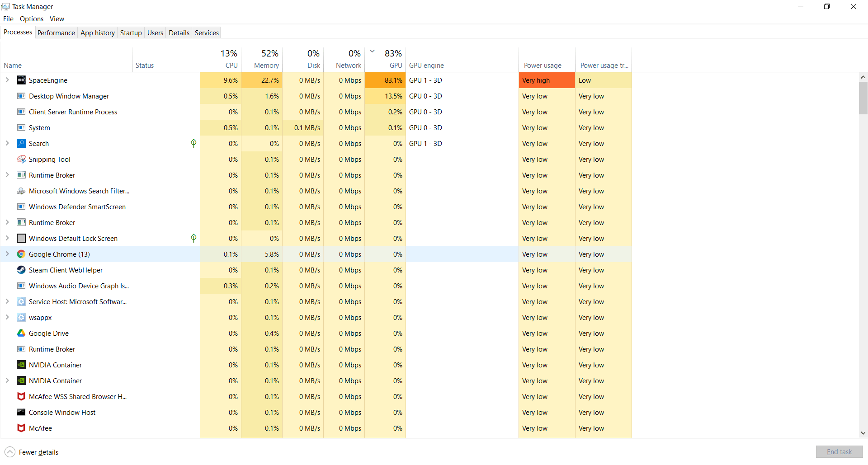Image resolution: width=868 pixels, height=465 pixels.
Task: Sort processes by the Memory column
Action: 262,60
